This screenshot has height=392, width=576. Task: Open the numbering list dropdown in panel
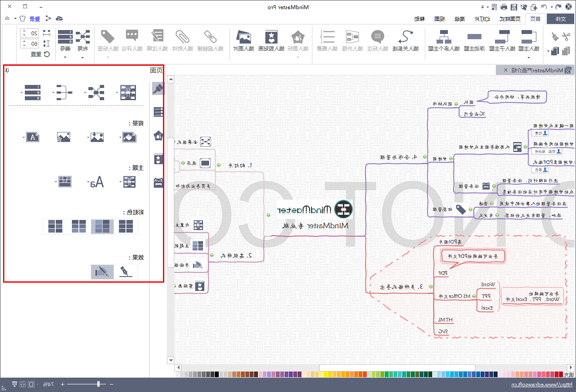31,92
